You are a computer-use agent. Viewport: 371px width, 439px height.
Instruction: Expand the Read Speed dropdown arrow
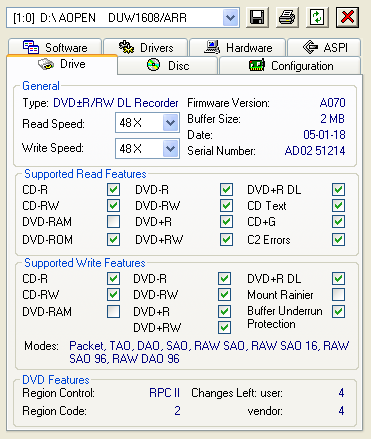pos(171,123)
